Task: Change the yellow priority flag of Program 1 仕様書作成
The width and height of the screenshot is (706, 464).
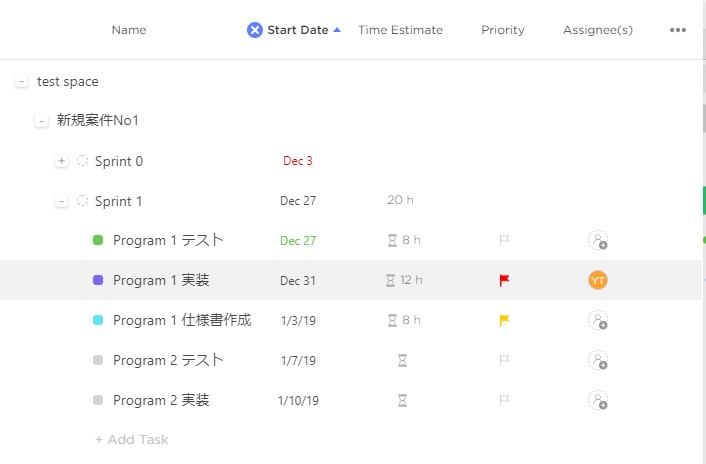Action: click(x=504, y=320)
